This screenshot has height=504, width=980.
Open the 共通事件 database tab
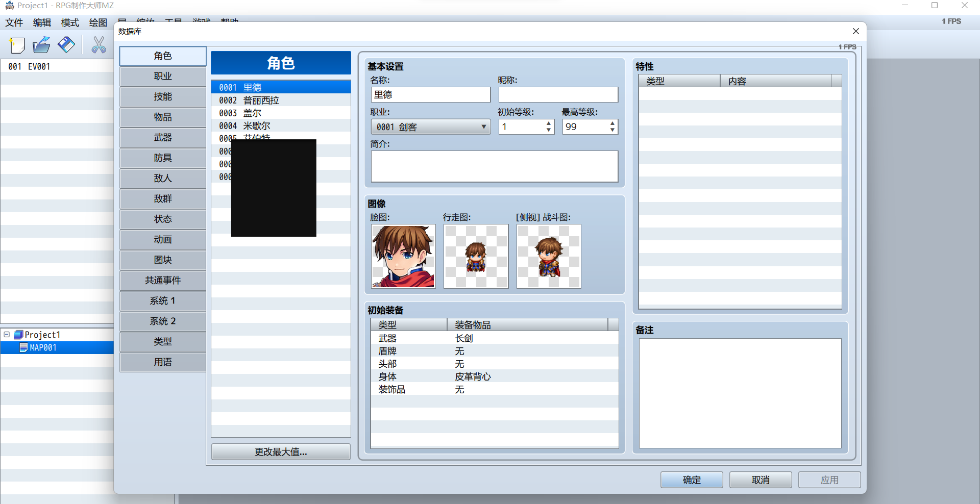point(163,281)
